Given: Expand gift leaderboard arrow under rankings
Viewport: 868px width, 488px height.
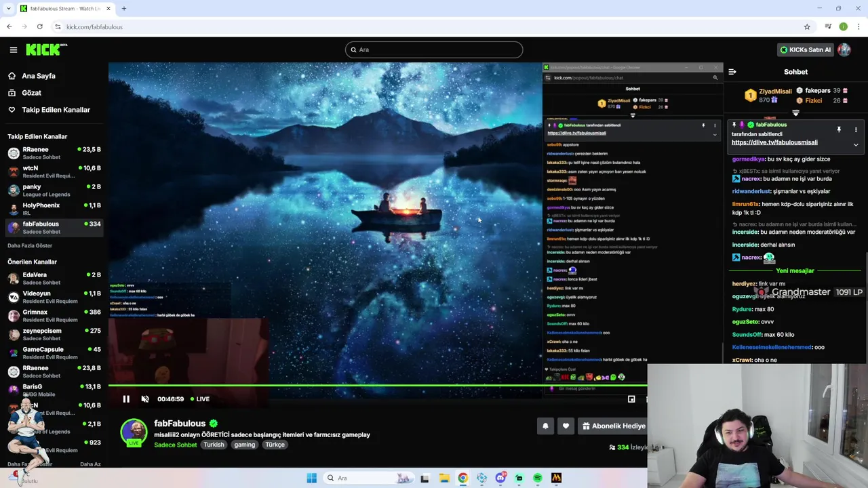Looking at the screenshot, I should [795, 113].
